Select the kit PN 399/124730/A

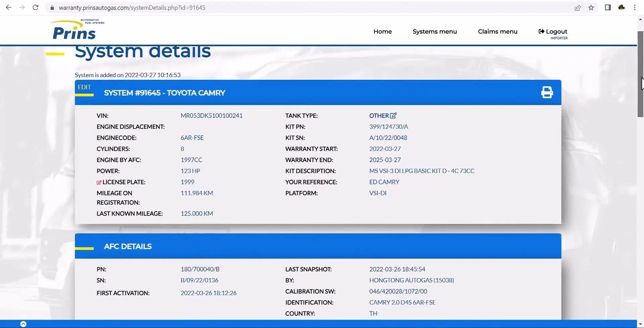389,126
